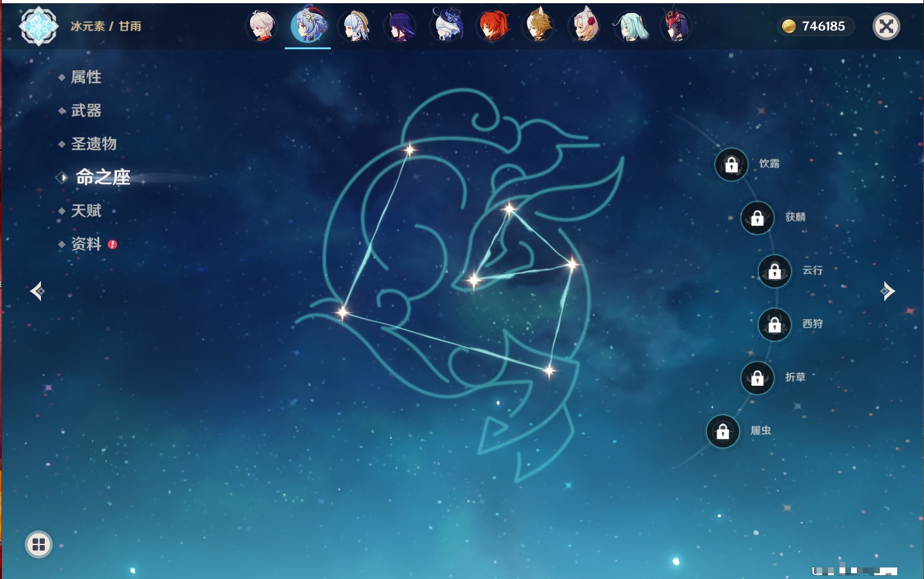Image resolution: width=924 pixels, height=579 pixels.
Task: Select highlighted Ganyu avatar in character bar
Action: click(308, 26)
